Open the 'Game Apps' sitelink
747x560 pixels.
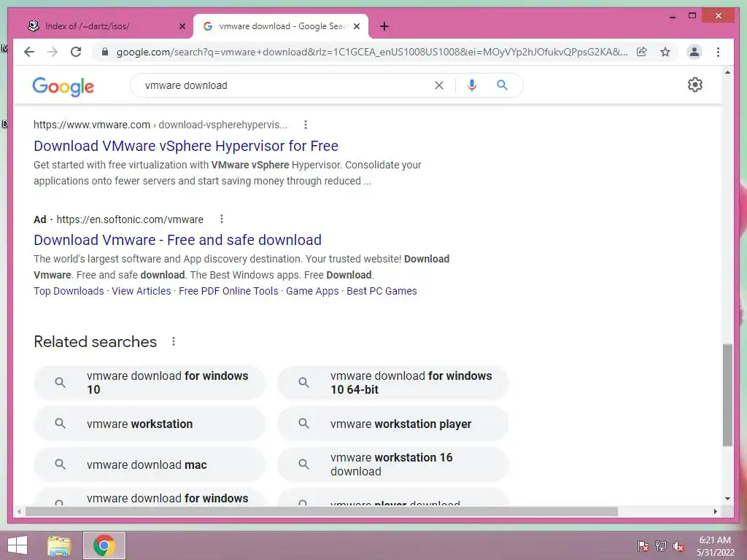click(x=312, y=291)
